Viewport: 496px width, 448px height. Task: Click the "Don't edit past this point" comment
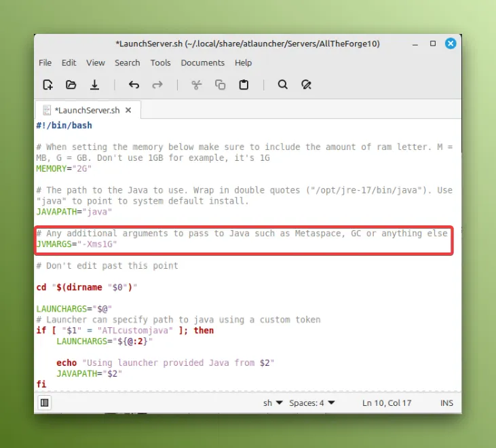tap(107, 266)
